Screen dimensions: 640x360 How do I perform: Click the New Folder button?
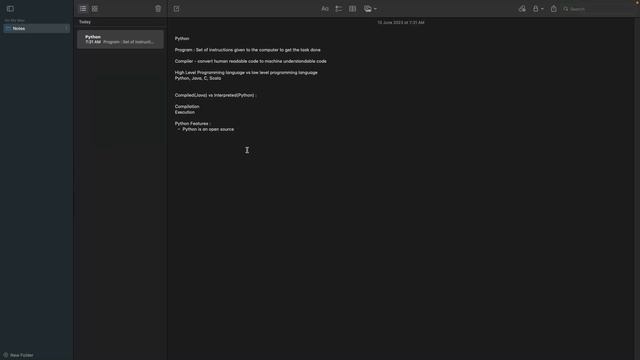(18, 355)
